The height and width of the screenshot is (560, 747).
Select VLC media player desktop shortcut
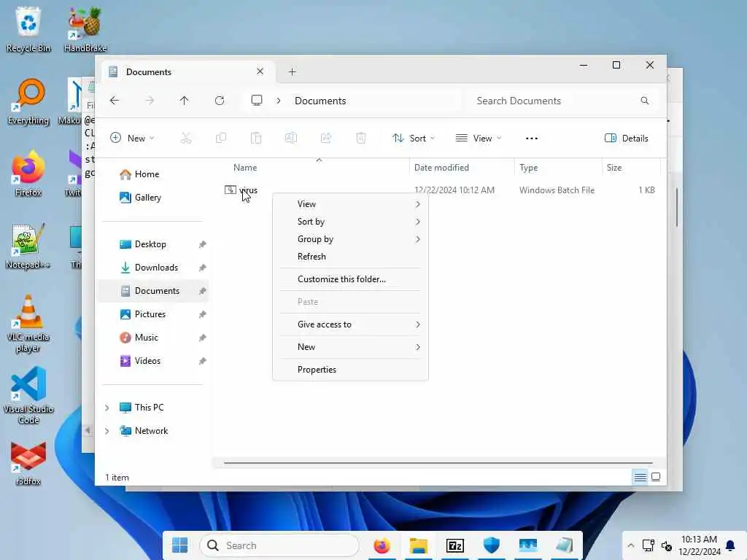pos(28,324)
